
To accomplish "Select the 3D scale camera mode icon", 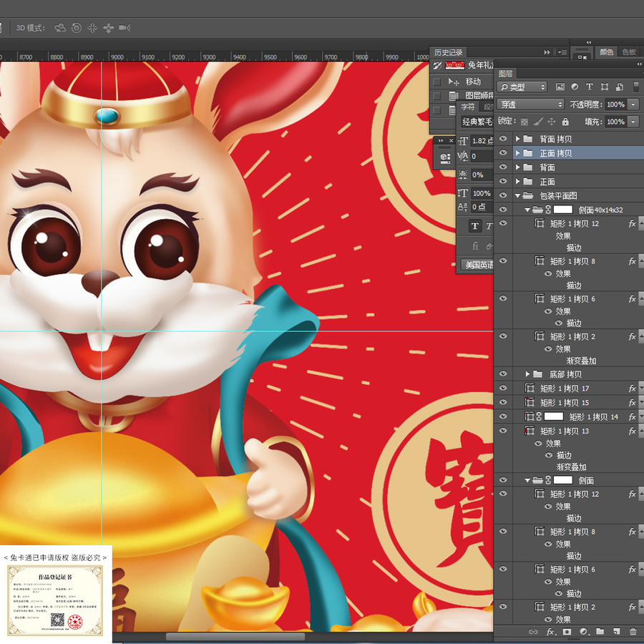I will point(125,28).
